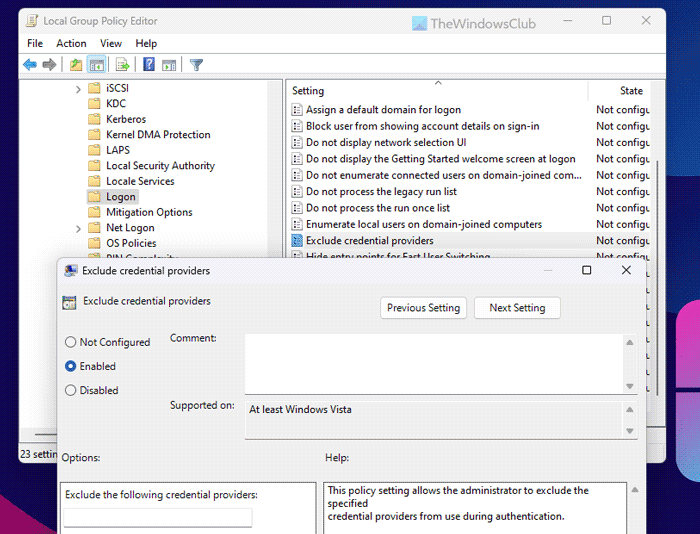
Task: Open the View menu
Action: [x=111, y=43]
